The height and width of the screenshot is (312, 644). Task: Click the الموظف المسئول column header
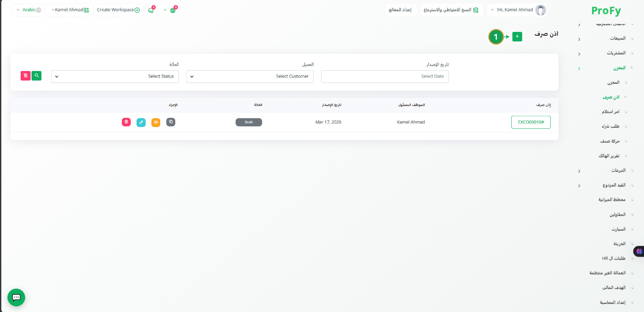tap(411, 105)
